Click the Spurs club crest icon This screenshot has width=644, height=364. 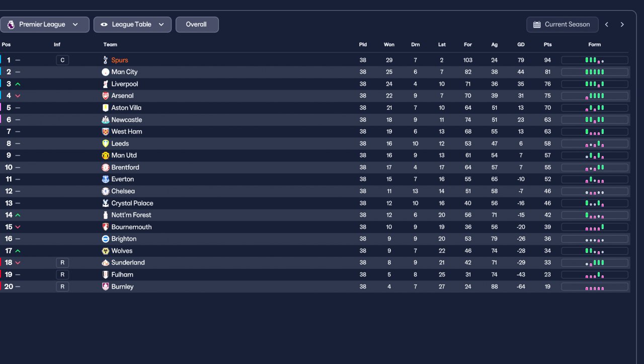105,60
